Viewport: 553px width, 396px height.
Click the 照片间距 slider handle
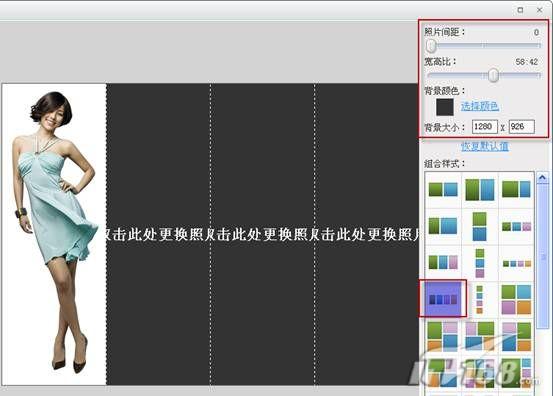point(431,45)
